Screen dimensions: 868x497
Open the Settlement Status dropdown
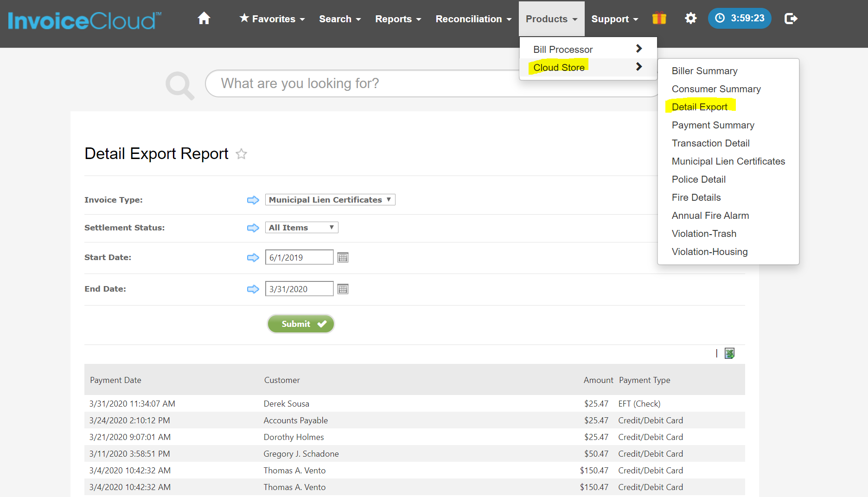click(x=301, y=228)
